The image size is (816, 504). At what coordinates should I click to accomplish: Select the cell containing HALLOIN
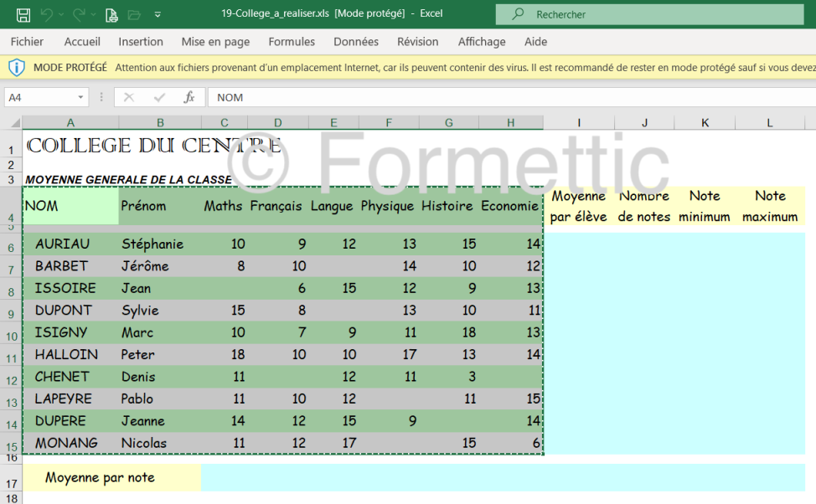(66, 354)
